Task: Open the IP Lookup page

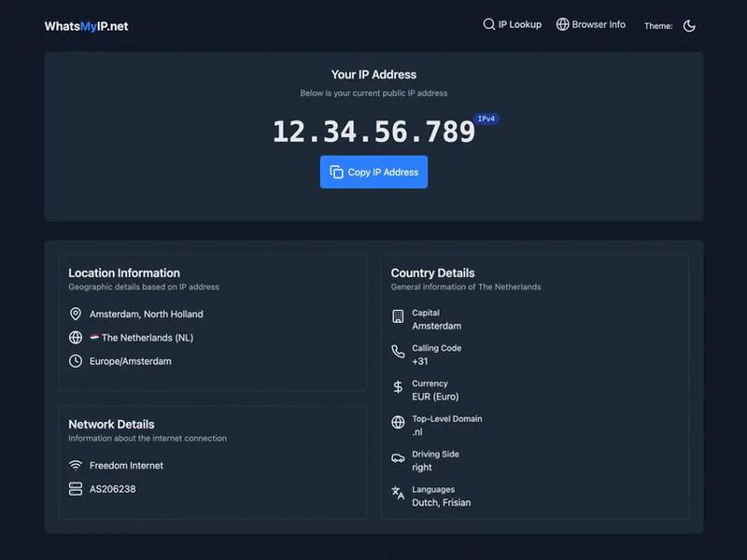Action: point(512,24)
